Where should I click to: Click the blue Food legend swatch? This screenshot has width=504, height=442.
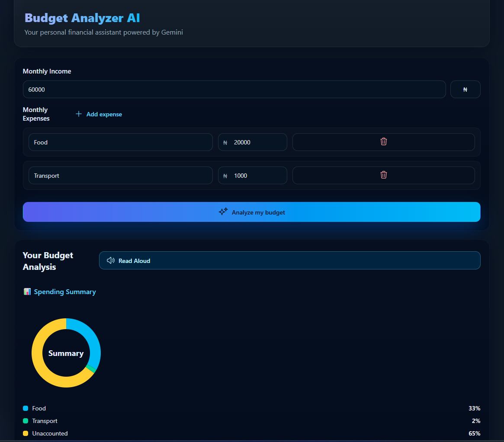tap(26, 408)
